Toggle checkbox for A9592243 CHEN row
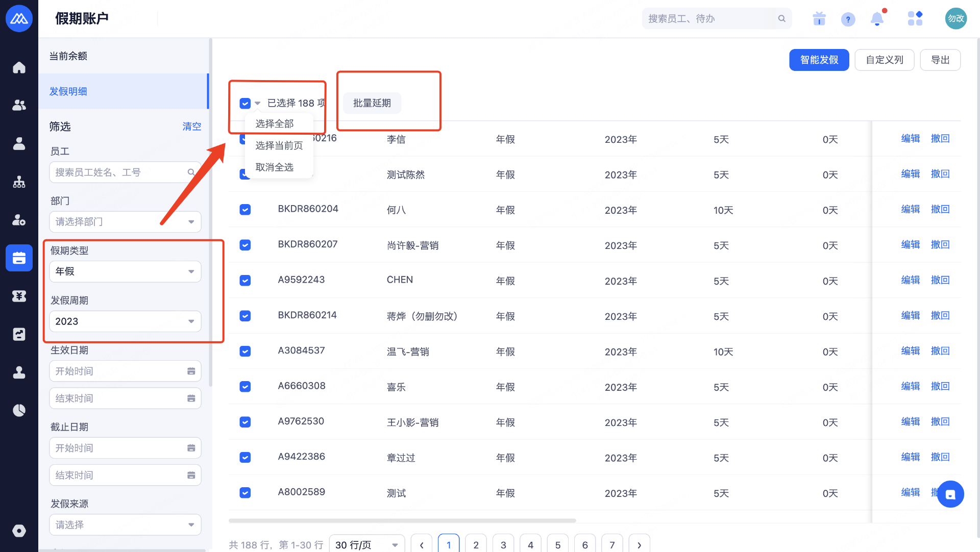The width and height of the screenshot is (980, 552). point(245,281)
